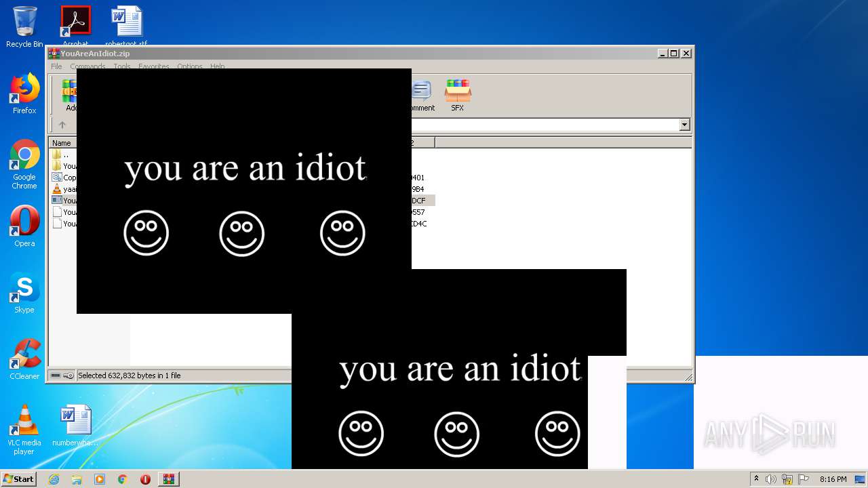Click the Chrome icon in the taskbar
The image size is (868, 488).
pyautogui.click(x=123, y=479)
